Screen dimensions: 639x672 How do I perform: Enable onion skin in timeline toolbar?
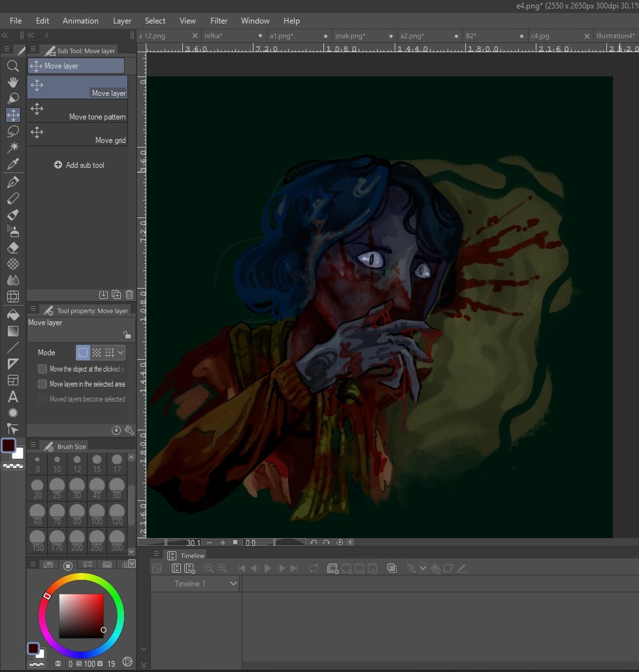[391, 568]
